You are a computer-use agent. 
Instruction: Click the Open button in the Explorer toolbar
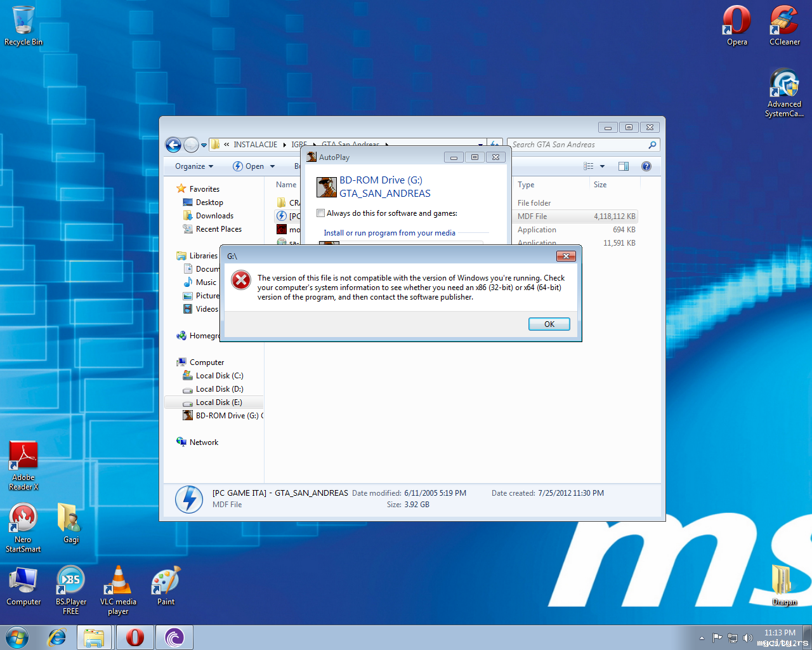248,166
